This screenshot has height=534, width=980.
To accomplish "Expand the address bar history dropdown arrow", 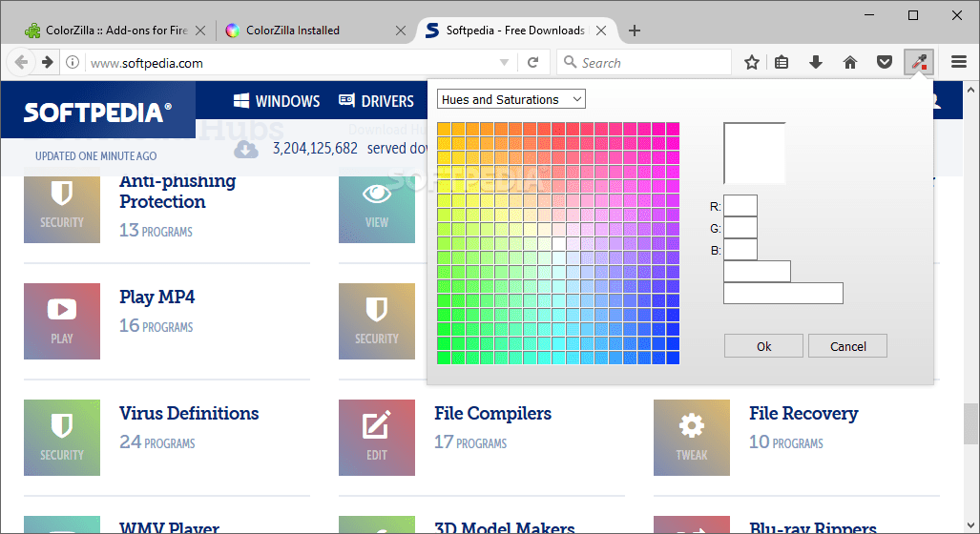I will (504, 62).
